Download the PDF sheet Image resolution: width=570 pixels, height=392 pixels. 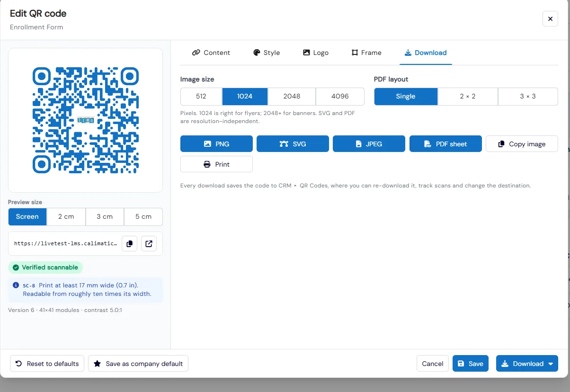point(445,144)
